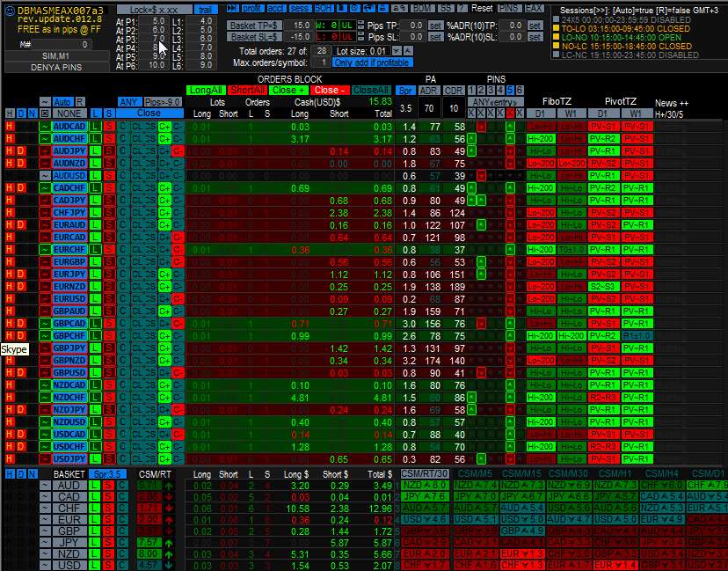728x571 pixels.
Task: Decrease lot size with the down arrow
Action: pyautogui.click(x=397, y=51)
